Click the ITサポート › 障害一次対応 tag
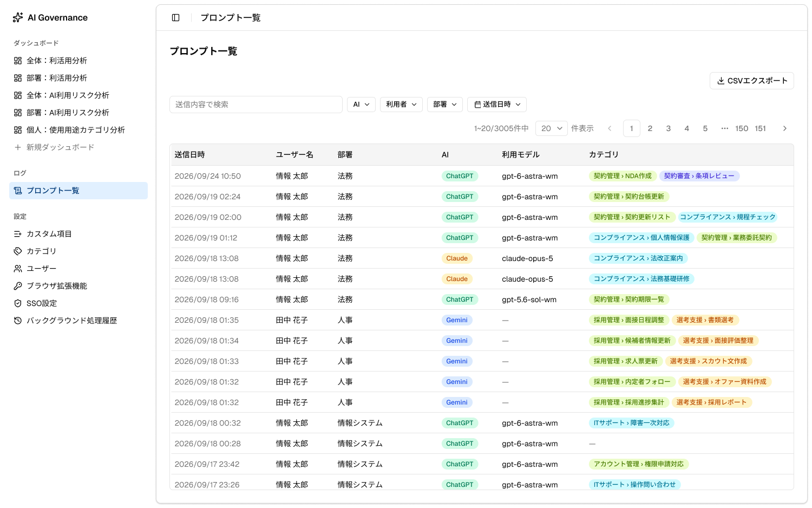Image resolution: width=812 pixels, height=508 pixels. point(632,423)
